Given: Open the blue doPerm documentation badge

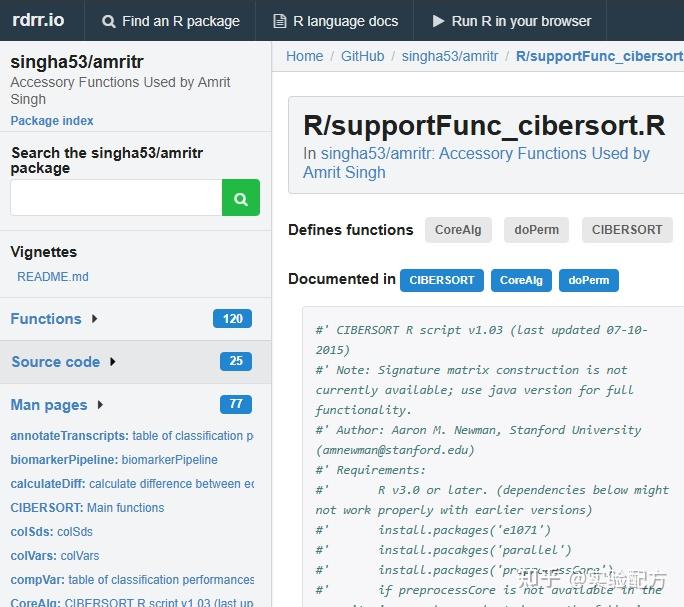Looking at the screenshot, I should click(588, 280).
